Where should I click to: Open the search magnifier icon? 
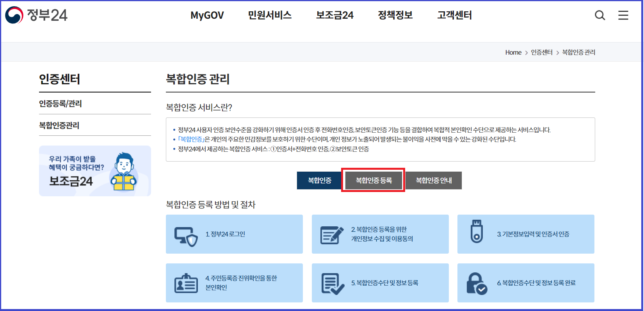pos(600,15)
